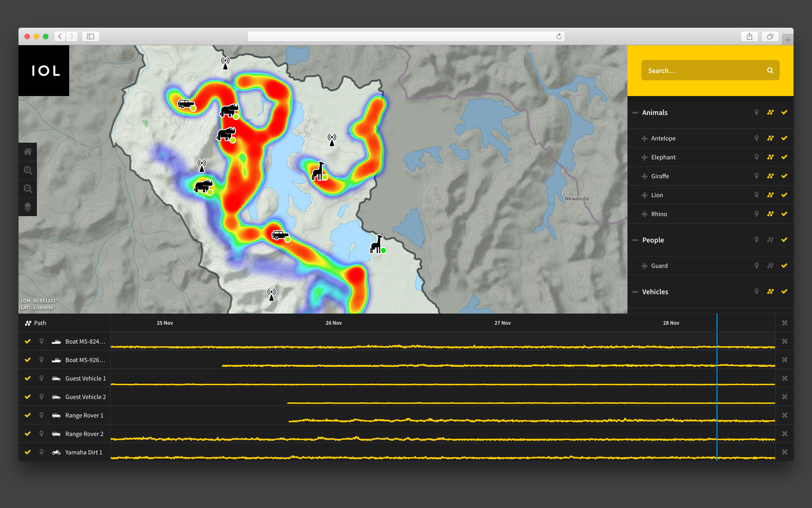The width and height of the screenshot is (812, 508).
Task: Open the map layers control
Action: coord(28,207)
